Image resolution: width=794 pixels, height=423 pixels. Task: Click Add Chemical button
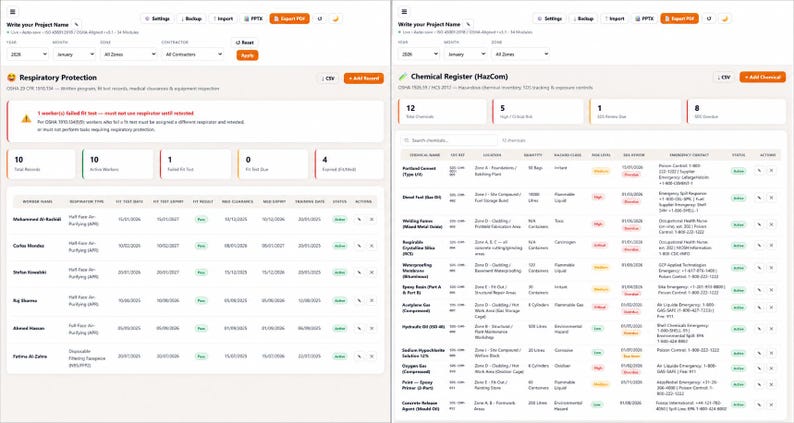(x=763, y=77)
